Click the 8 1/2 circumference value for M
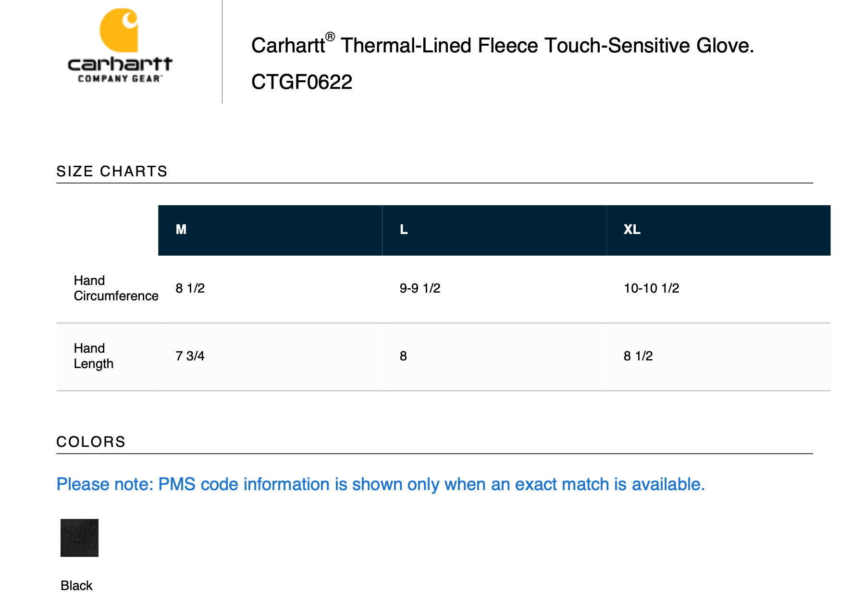Screen dimensions: 864x616 coord(190,288)
